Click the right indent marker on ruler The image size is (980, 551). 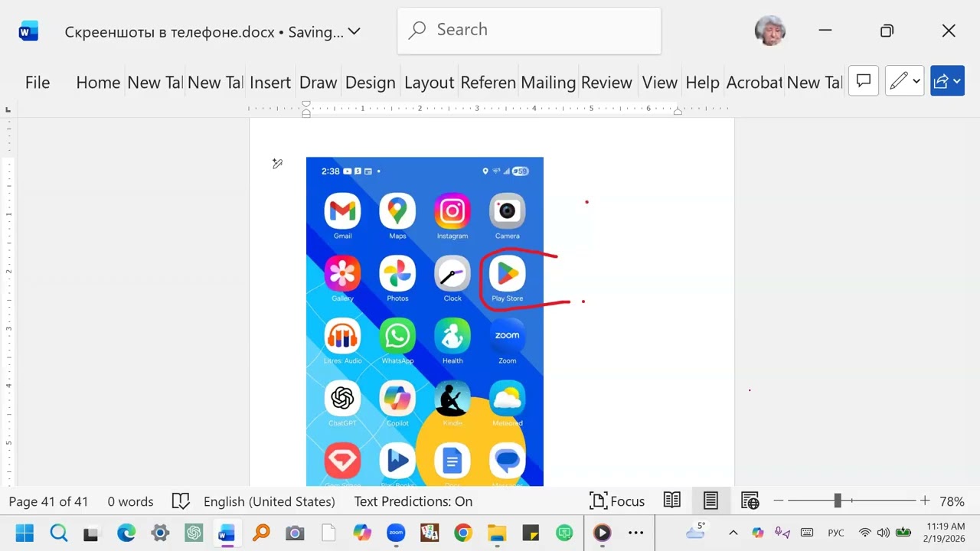(678, 112)
